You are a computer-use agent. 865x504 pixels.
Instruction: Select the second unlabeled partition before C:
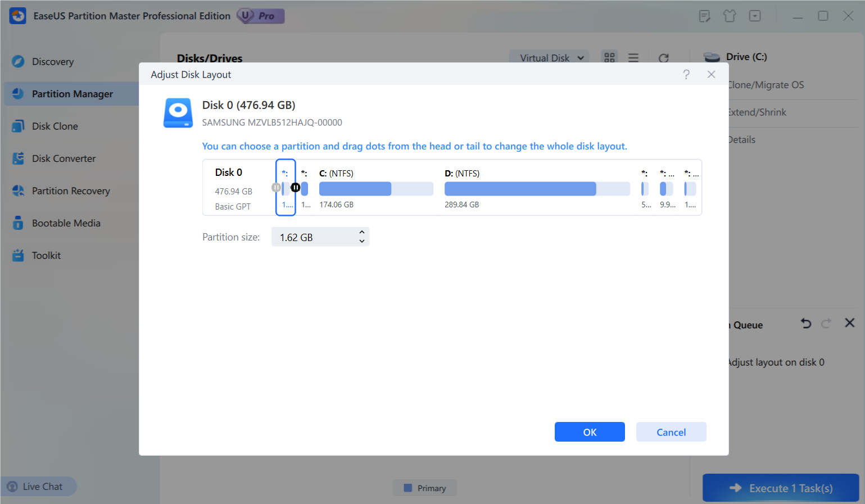pos(305,188)
